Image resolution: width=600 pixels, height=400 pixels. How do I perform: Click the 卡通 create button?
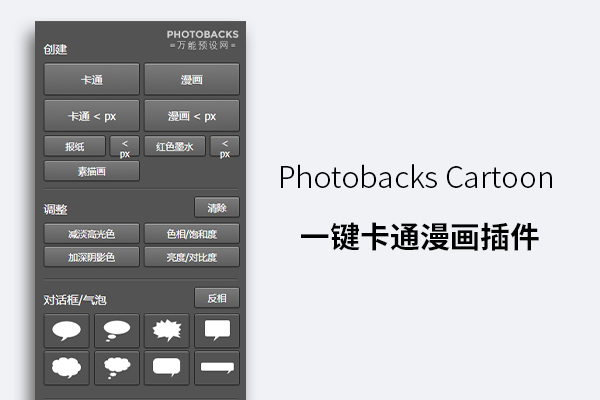92,79
